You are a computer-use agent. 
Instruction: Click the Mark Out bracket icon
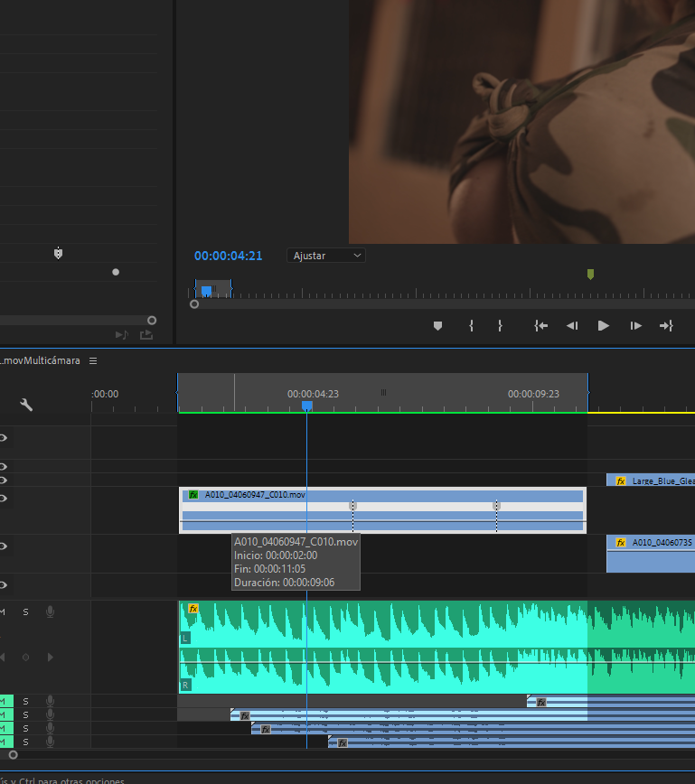click(500, 326)
